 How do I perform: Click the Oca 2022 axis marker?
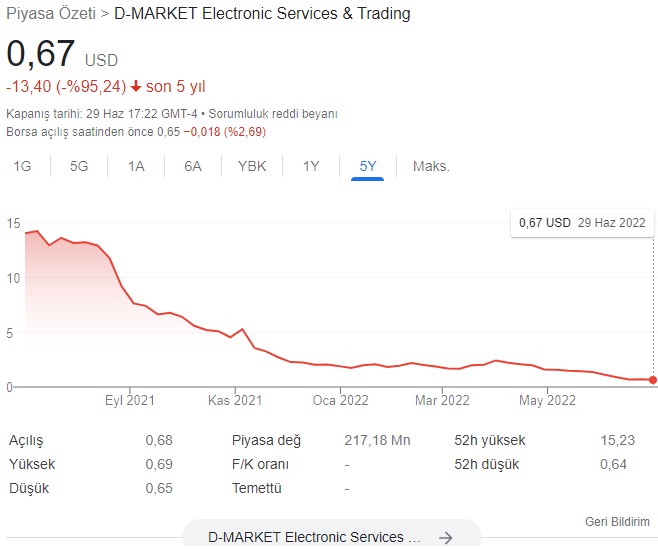pyautogui.click(x=340, y=400)
